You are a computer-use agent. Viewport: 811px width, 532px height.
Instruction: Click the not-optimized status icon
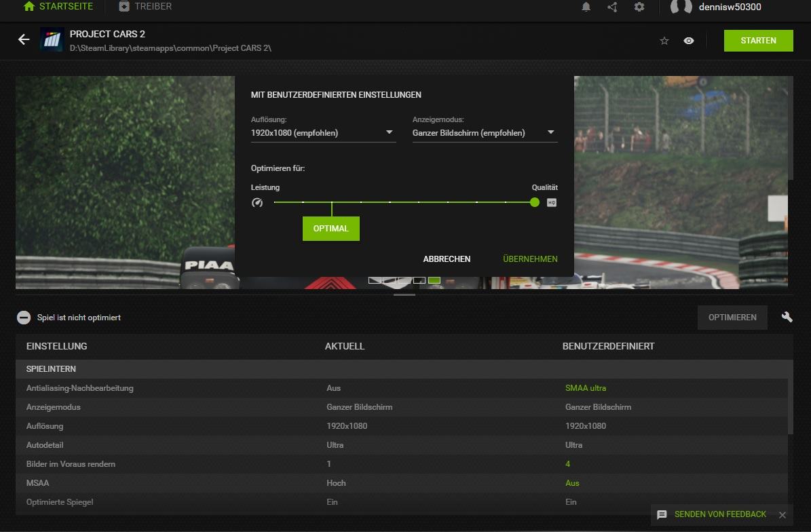coord(24,318)
